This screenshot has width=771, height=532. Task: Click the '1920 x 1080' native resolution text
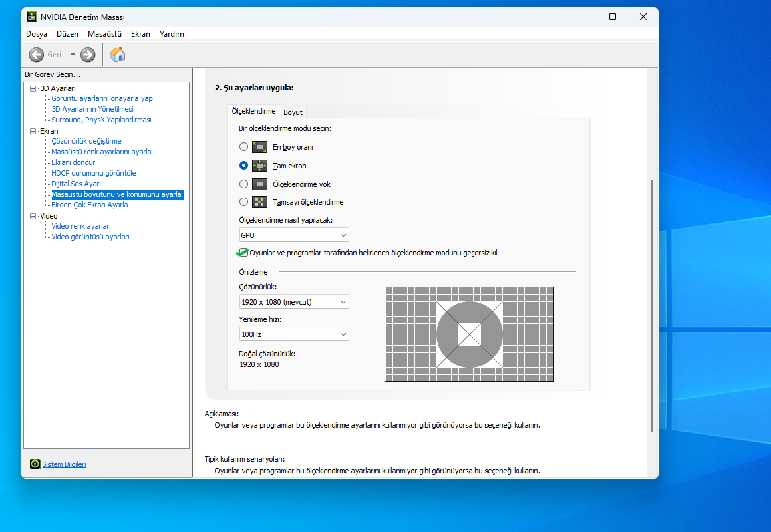pos(259,364)
